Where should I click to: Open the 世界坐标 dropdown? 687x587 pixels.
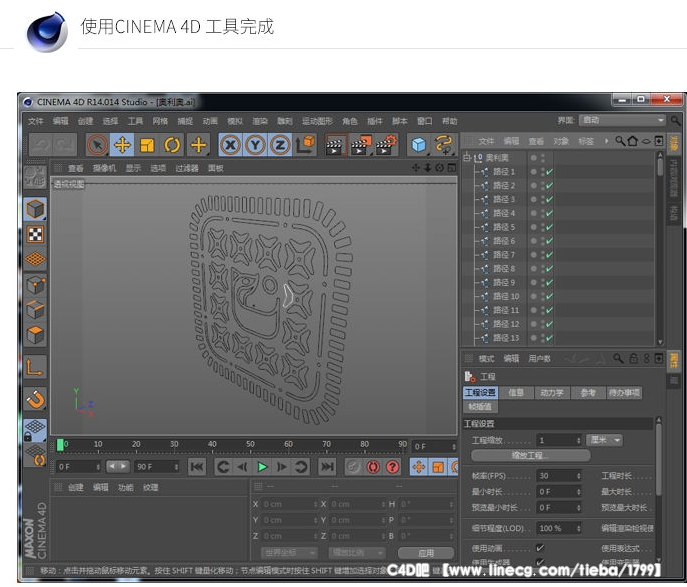click(x=289, y=553)
